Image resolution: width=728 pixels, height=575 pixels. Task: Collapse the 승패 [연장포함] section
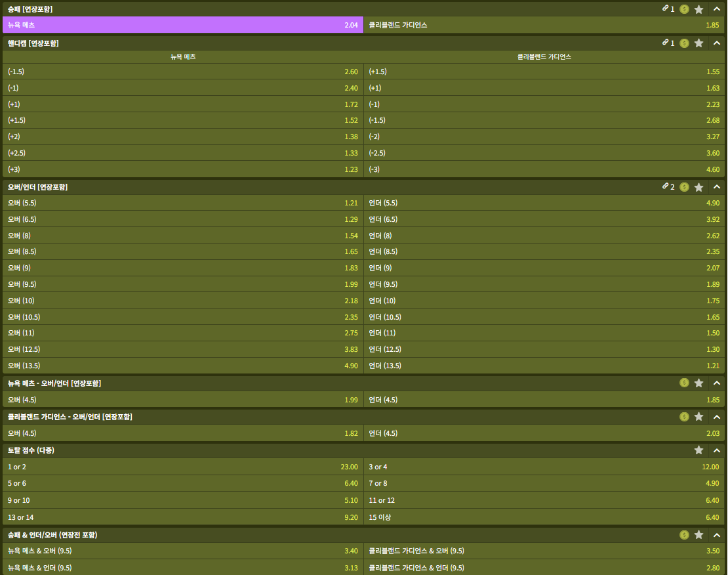pos(717,9)
